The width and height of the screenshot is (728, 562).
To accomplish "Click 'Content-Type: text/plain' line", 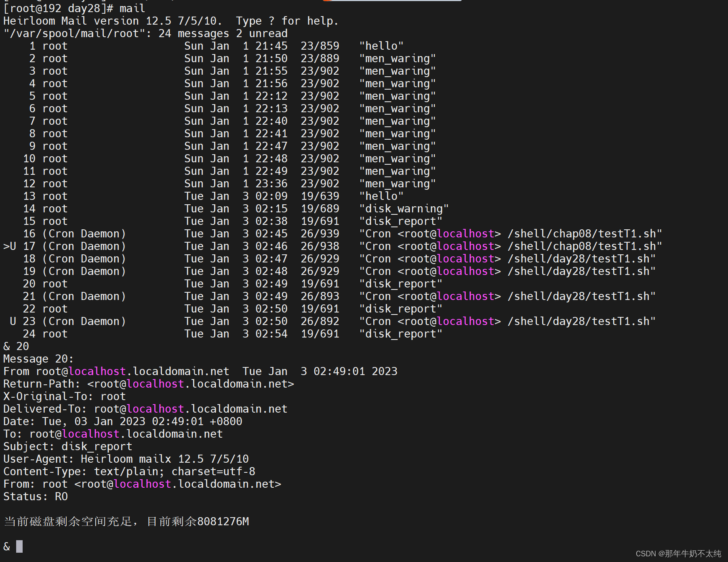I will 129,472.
